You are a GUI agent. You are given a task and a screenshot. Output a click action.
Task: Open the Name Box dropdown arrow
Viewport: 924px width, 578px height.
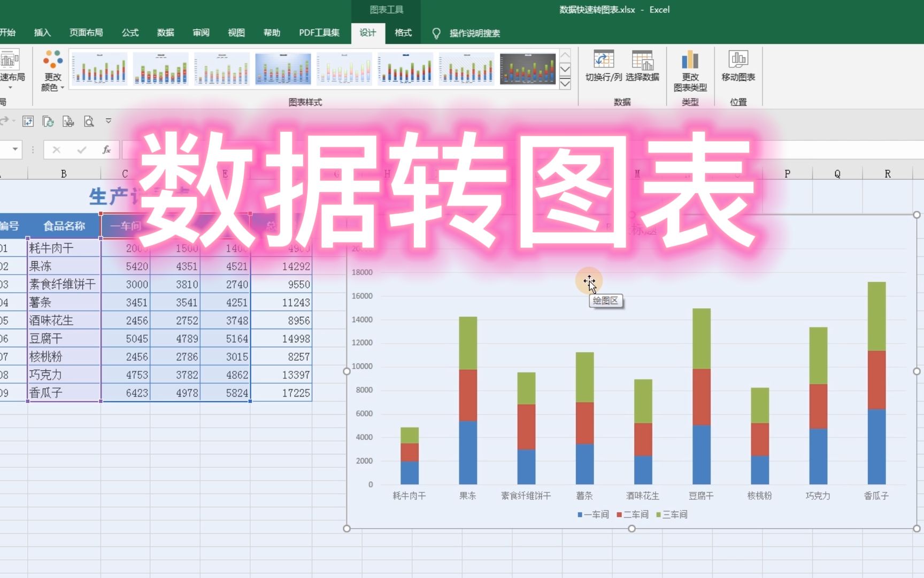coord(15,149)
